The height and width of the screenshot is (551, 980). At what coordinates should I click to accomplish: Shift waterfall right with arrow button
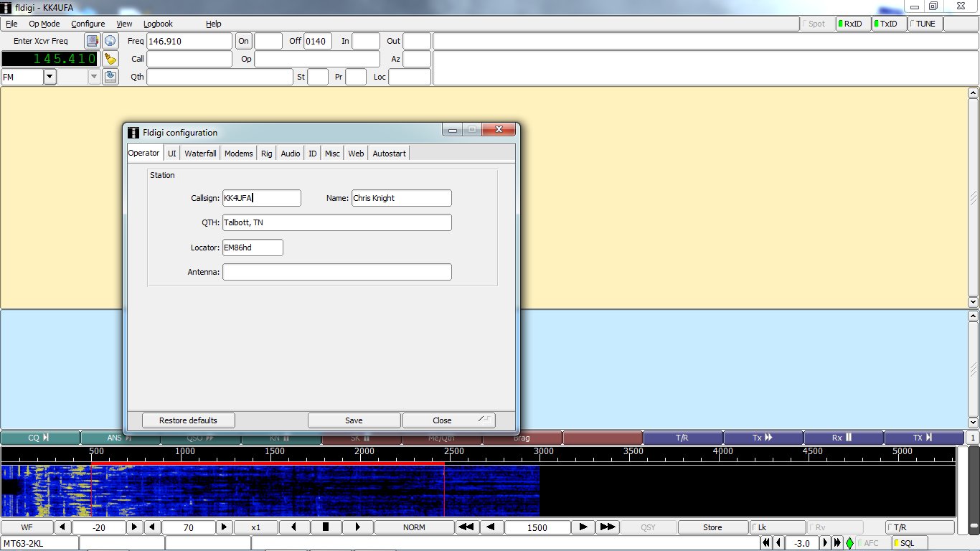point(357,527)
